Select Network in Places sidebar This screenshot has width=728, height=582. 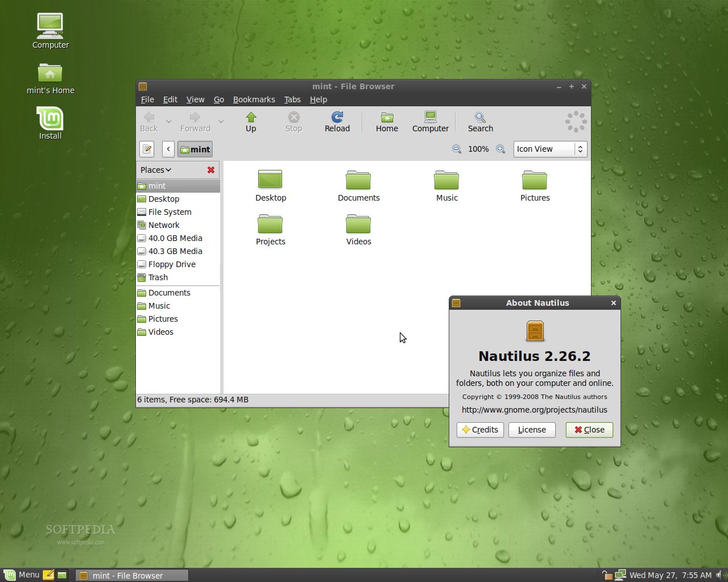coord(178,225)
